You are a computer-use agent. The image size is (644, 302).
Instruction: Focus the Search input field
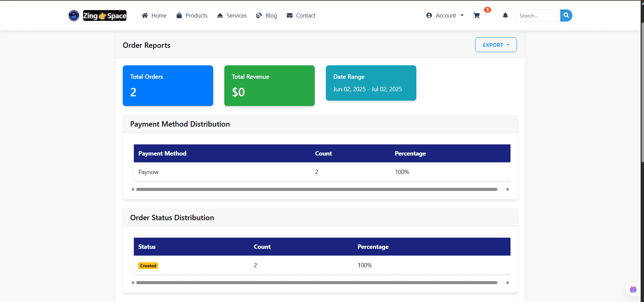click(537, 15)
